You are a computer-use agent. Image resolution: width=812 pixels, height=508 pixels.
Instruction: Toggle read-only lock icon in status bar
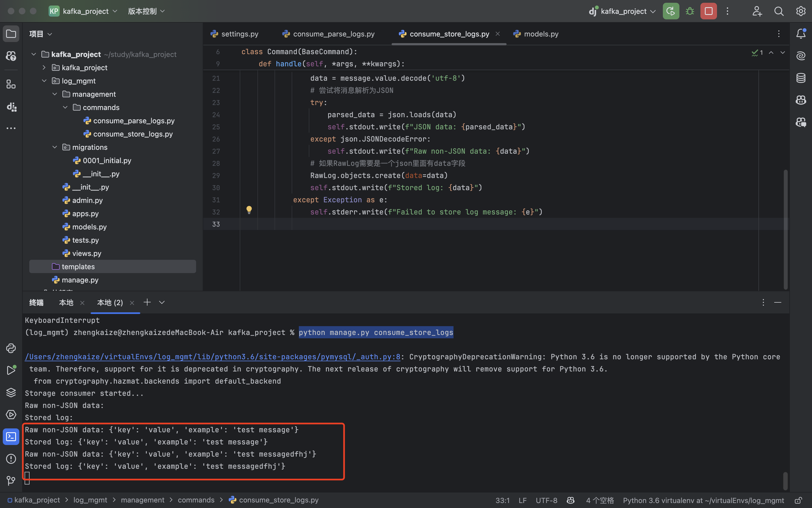pyautogui.click(x=798, y=500)
